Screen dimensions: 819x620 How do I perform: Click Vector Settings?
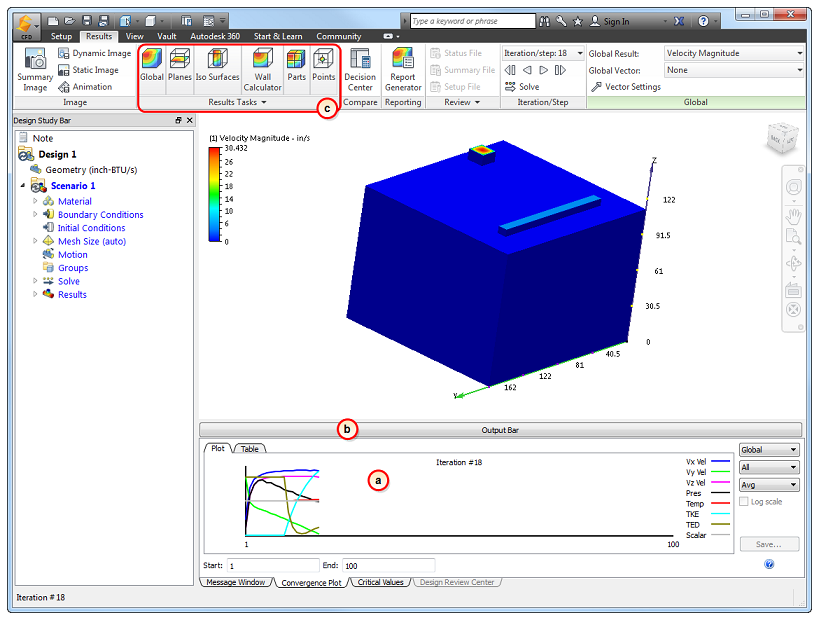[626, 87]
